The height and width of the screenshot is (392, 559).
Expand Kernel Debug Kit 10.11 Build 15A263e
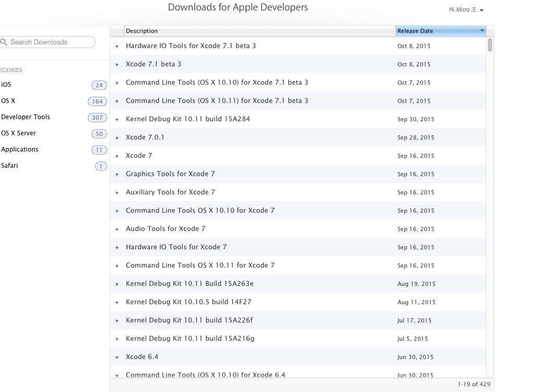coord(117,284)
